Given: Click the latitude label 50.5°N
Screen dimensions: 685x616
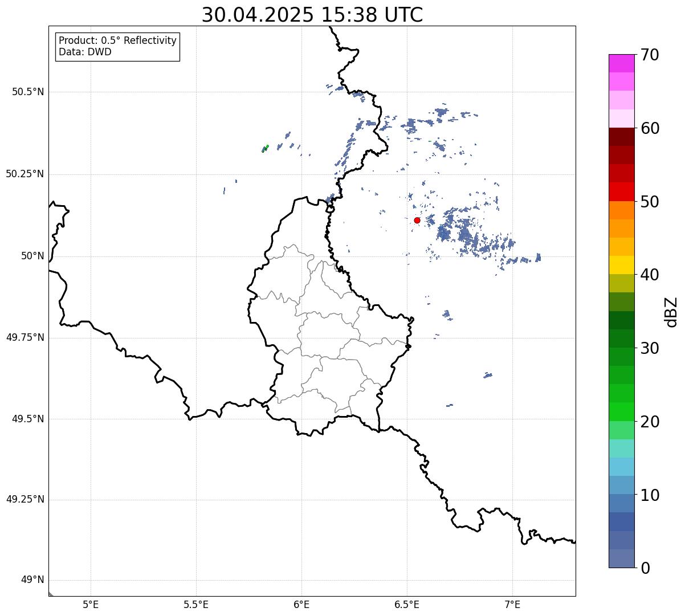Looking at the screenshot, I should (28, 92).
